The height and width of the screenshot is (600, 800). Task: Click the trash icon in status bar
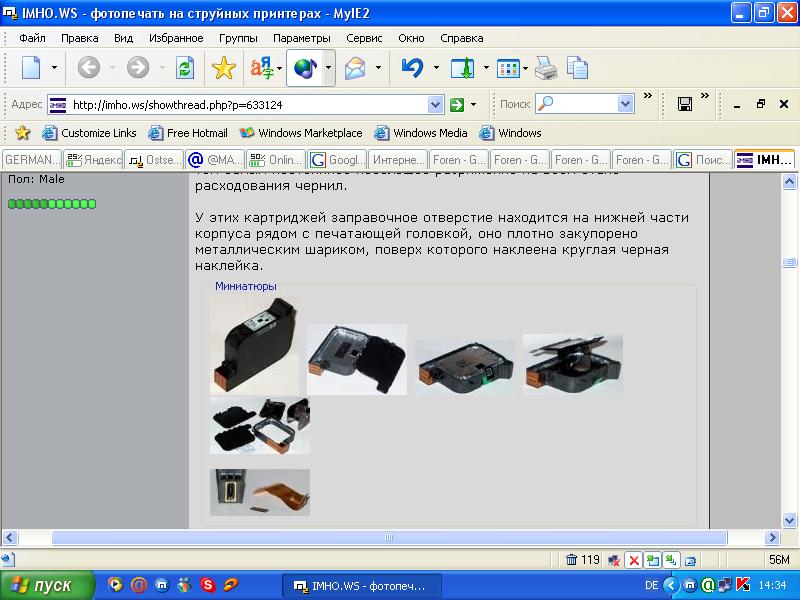(571, 560)
